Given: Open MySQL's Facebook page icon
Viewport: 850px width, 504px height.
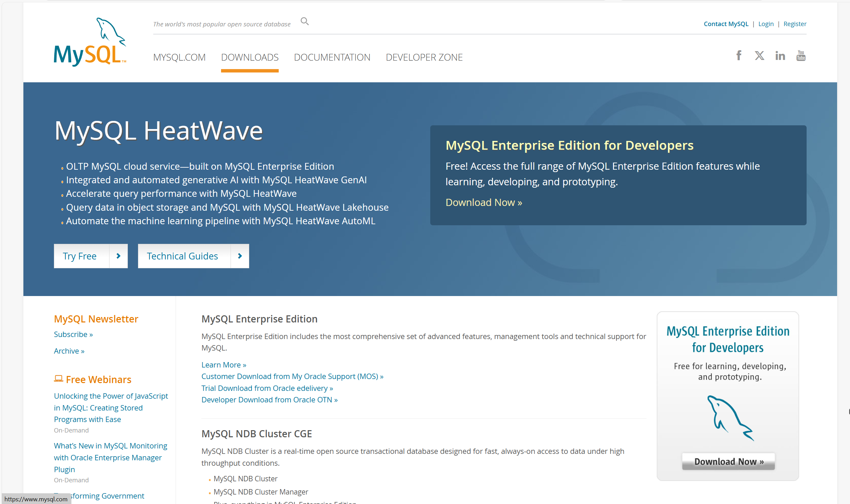Looking at the screenshot, I should coord(738,55).
